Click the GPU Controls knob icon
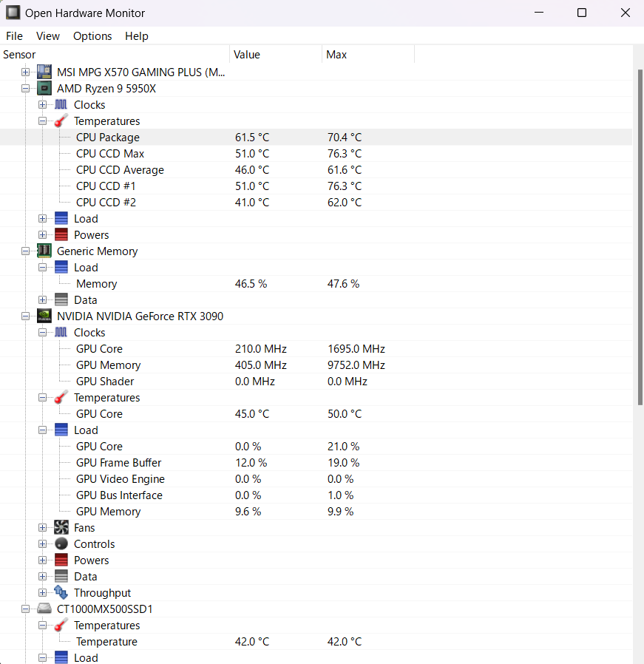 [x=61, y=543]
